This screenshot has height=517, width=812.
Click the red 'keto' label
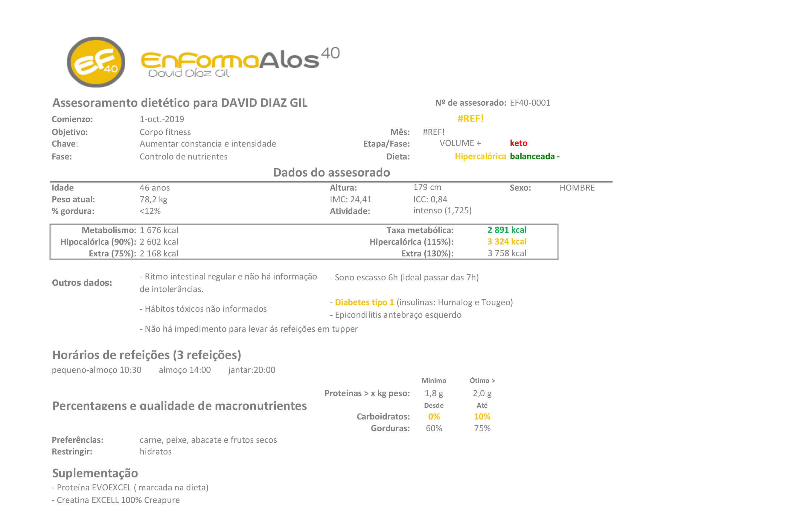519,143
